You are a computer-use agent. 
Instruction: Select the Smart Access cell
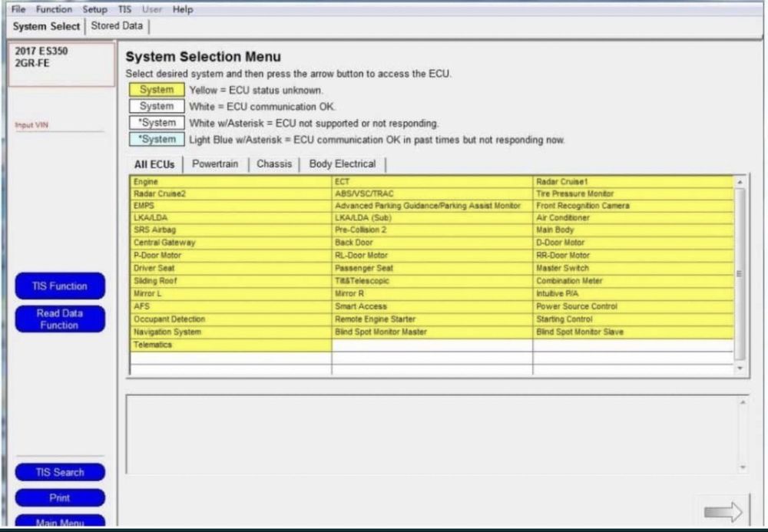pyautogui.click(x=432, y=306)
